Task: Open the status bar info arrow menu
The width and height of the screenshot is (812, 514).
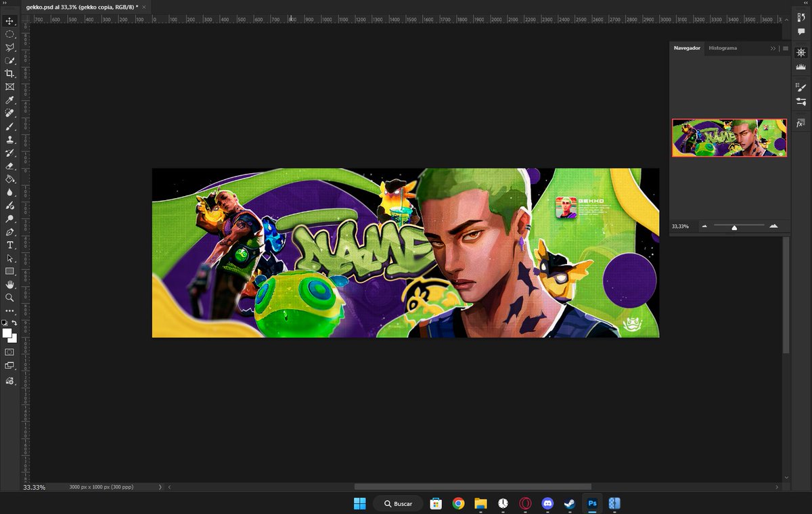Action: coord(160,487)
